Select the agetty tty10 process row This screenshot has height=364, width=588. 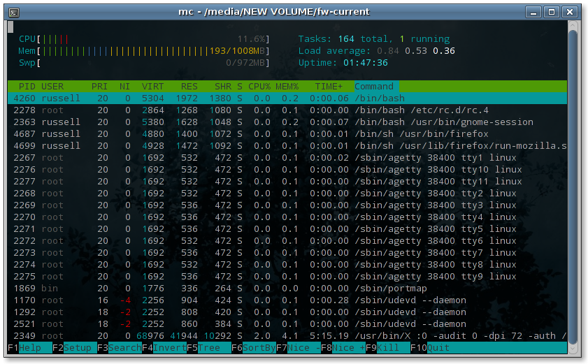[x=287, y=170]
